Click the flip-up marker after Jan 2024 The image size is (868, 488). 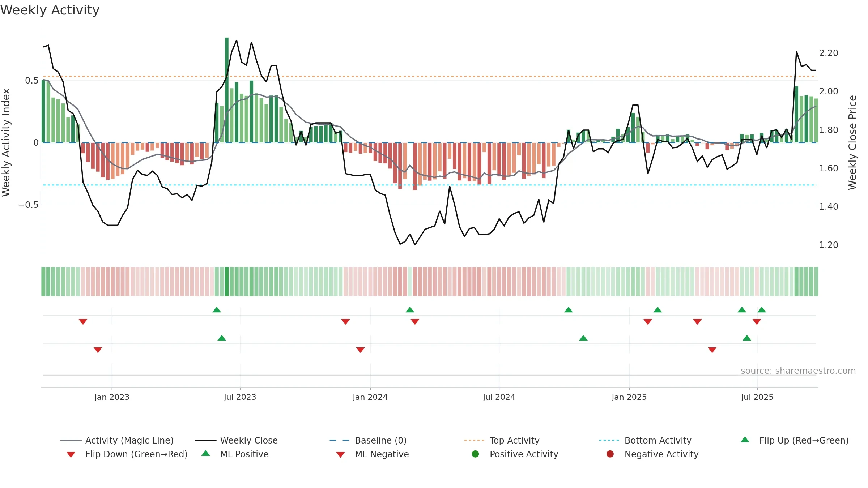[410, 310]
